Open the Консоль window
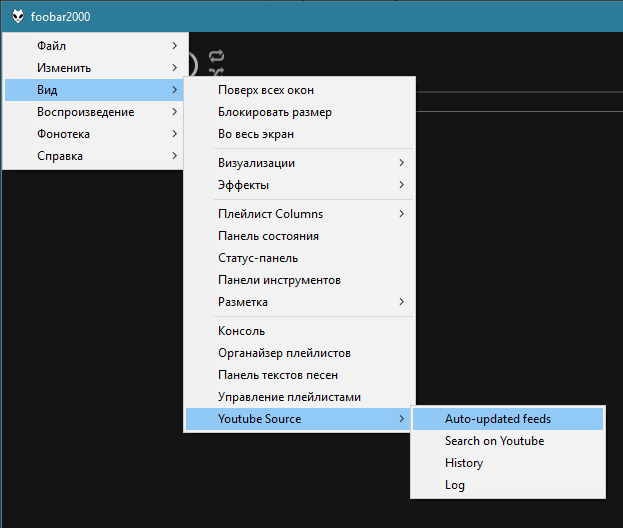 point(299,331)
